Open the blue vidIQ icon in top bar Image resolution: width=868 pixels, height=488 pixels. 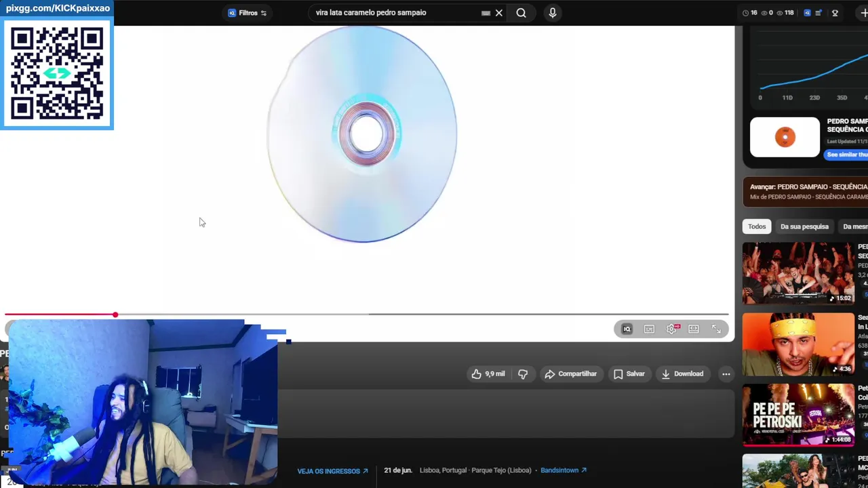tap(807, 13)
